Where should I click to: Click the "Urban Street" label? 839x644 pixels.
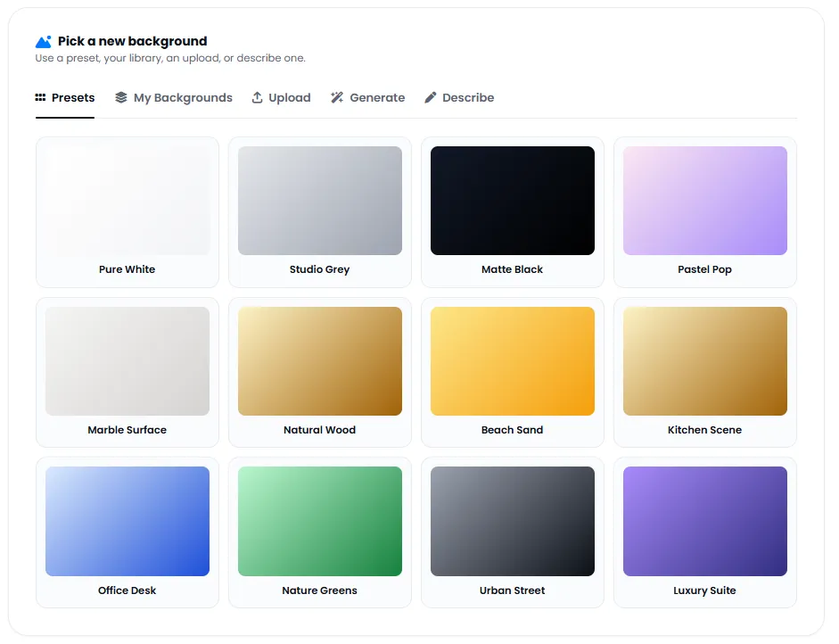(x=512, y=590)
